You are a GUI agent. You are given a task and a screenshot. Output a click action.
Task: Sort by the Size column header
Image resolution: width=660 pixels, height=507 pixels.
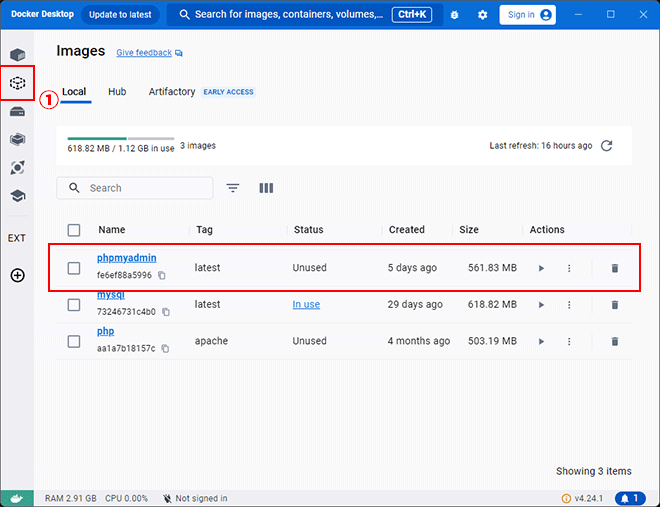(x=469, y=230)
